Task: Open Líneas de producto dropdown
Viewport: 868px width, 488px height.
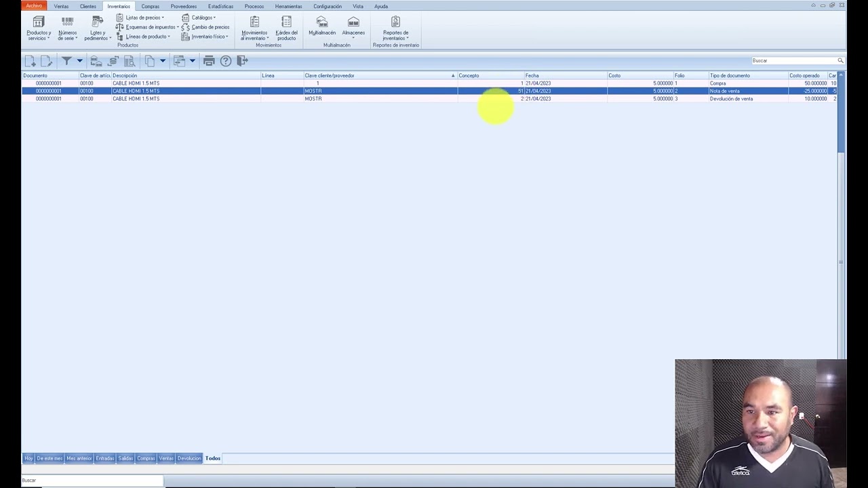Action: click(143, 37)
